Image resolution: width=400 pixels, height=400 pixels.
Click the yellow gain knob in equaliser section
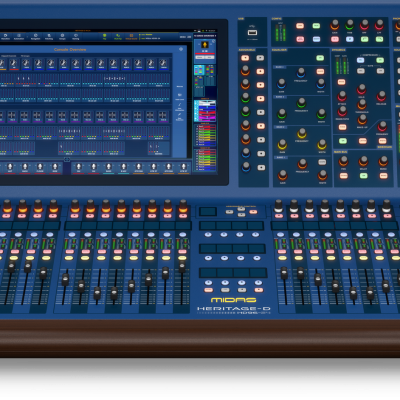click(282, 144)
